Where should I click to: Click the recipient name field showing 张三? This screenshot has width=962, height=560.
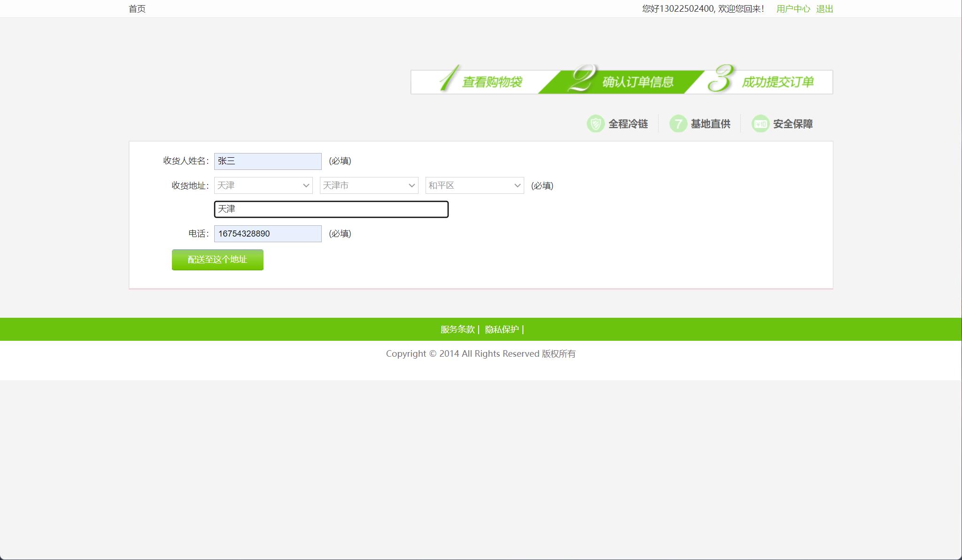tap(267, 161)
